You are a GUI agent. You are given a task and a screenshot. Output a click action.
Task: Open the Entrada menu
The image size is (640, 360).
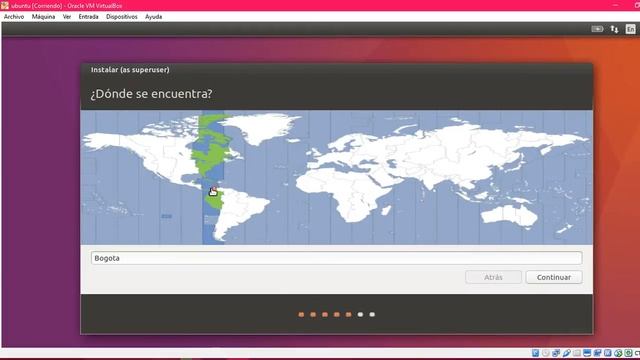88,17
